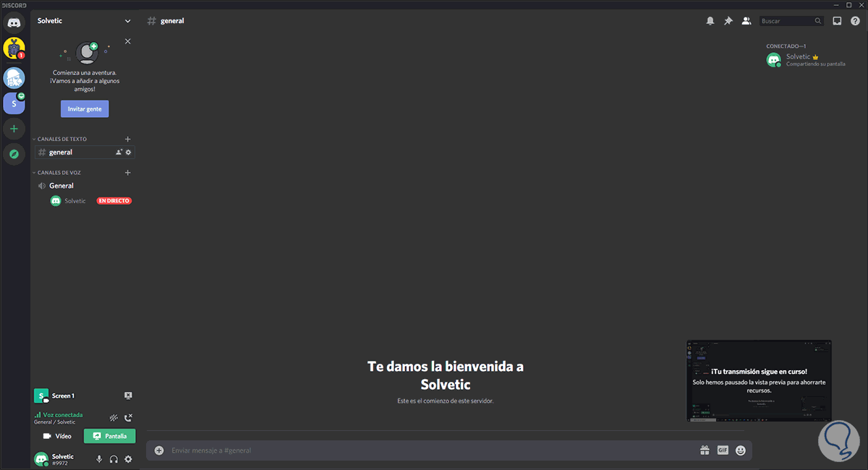868x470 pixels.
Task: Create a voice channel with plus icon
Action: pos(128,173)
